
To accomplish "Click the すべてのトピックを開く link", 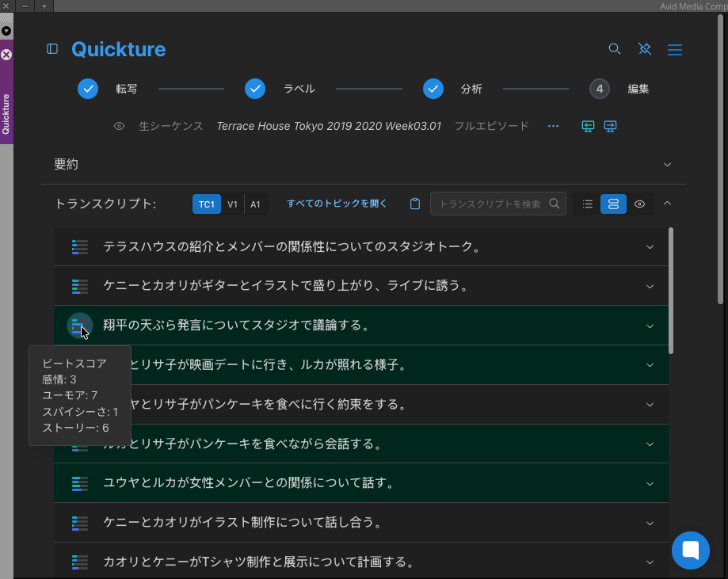I will 337,204.
